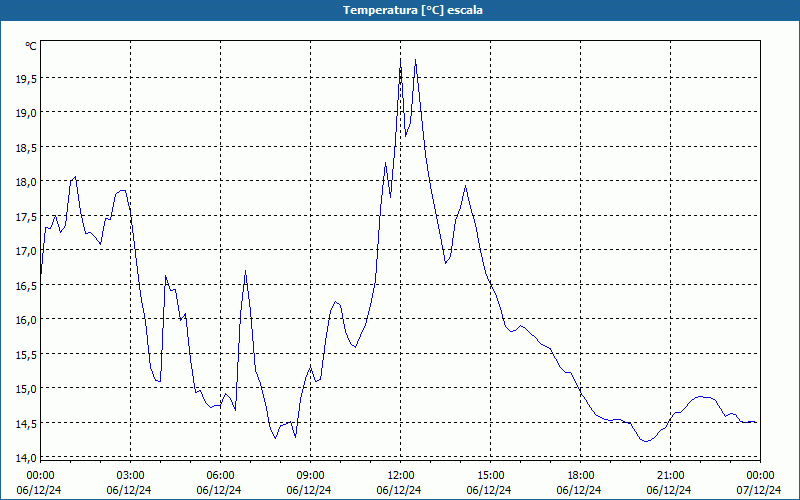Click the 19,5 y-axis label
Screen dimensions: 800x500
26,79
